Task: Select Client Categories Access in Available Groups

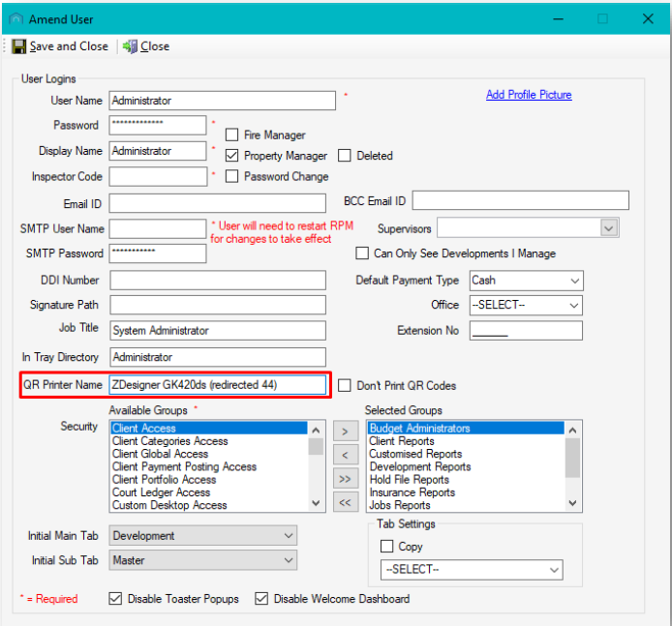Action: coord(209,441)
